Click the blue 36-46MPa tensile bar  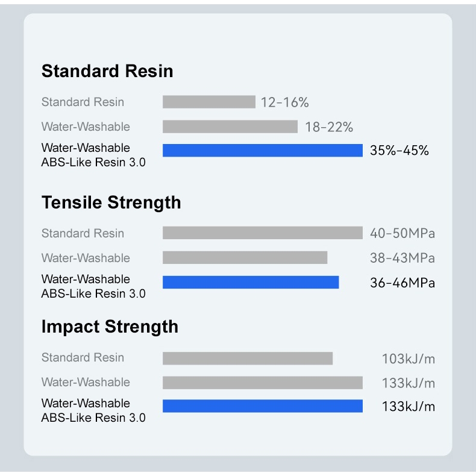point(251,283)
